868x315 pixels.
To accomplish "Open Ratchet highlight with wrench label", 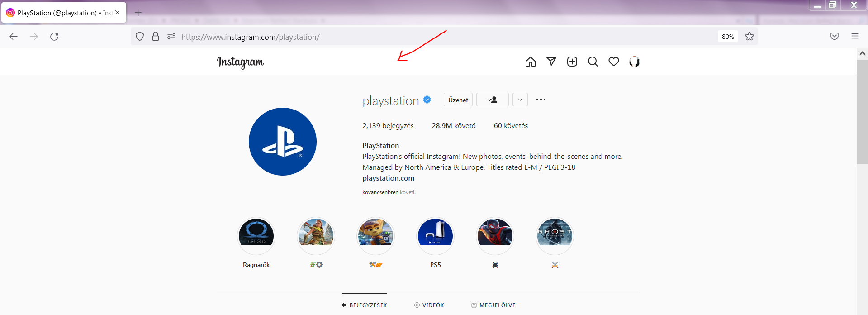I will click(x=375, y=236).
